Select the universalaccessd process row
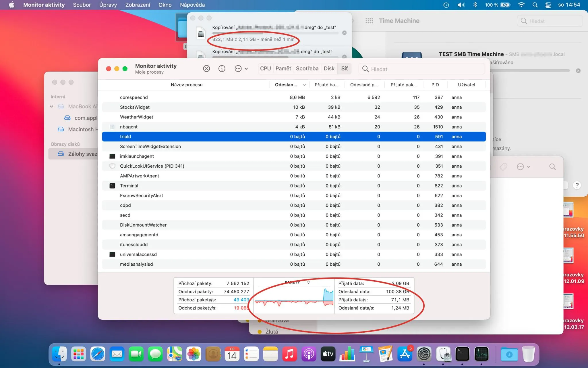The image size is (588, 368). (294, 254)
